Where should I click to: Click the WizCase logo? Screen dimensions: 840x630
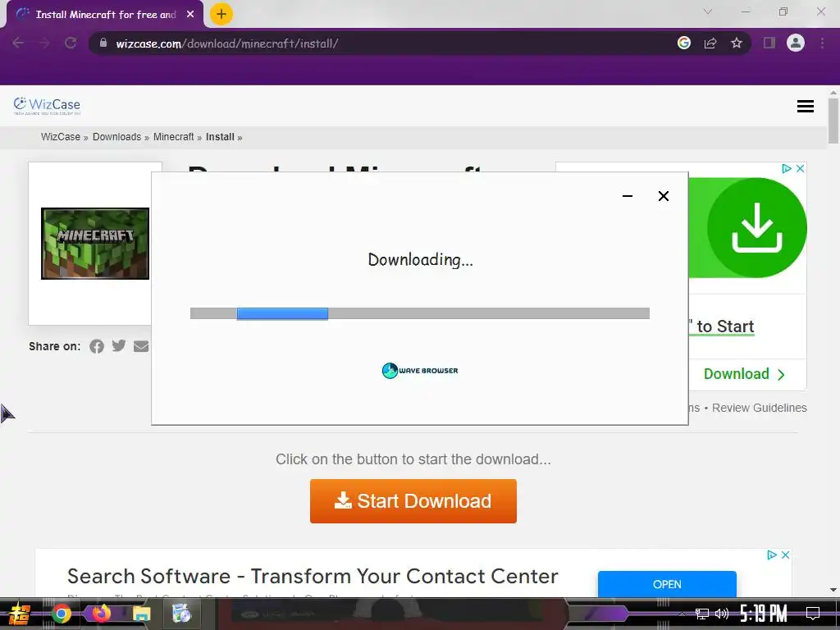[x=47, y=106]
